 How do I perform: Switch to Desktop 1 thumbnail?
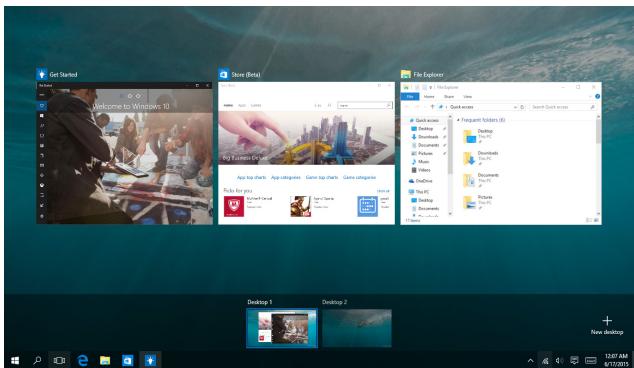(282, 328)
